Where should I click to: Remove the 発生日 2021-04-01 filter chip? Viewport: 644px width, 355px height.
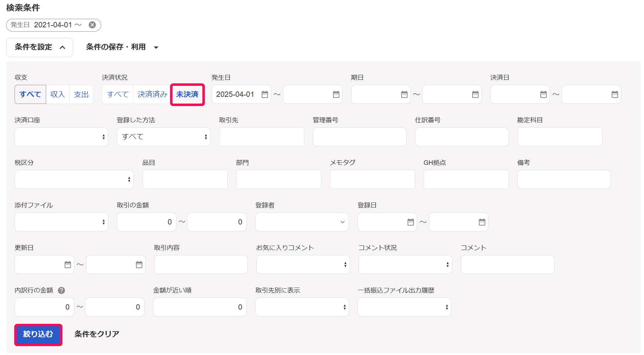(92, 25)
